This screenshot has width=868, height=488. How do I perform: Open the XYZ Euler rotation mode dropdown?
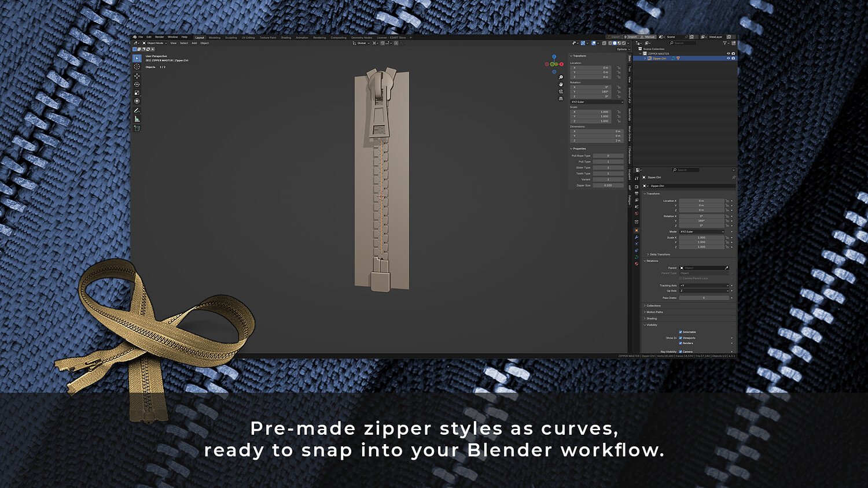point(702,231)
